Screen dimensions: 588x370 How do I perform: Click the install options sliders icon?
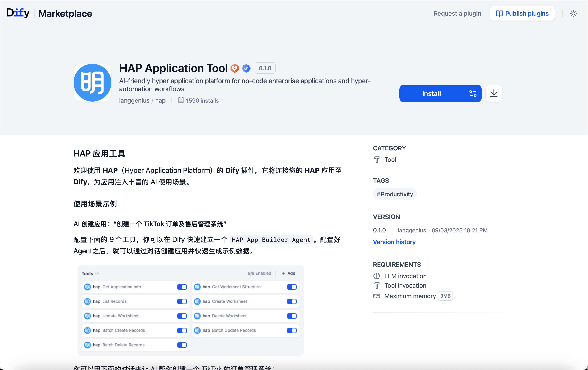tap(473, 94)
